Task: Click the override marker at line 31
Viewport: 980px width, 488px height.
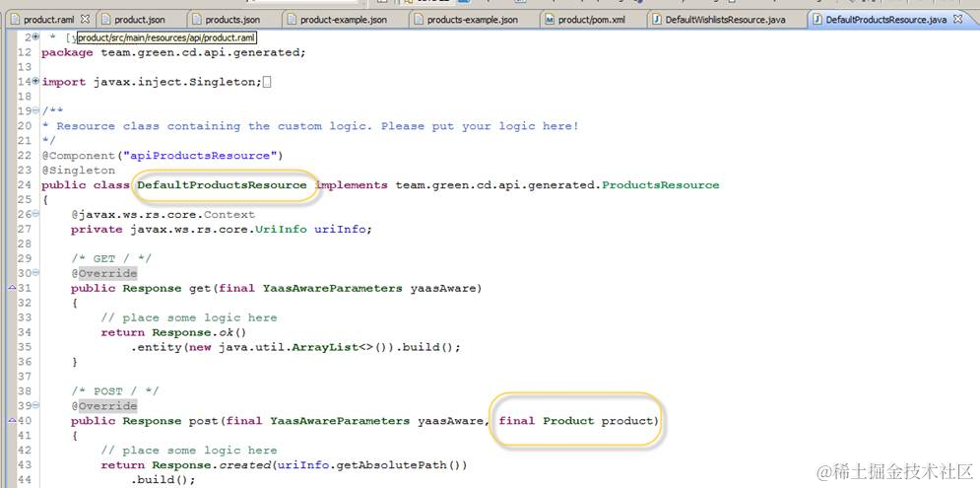Action: (12, 288)
